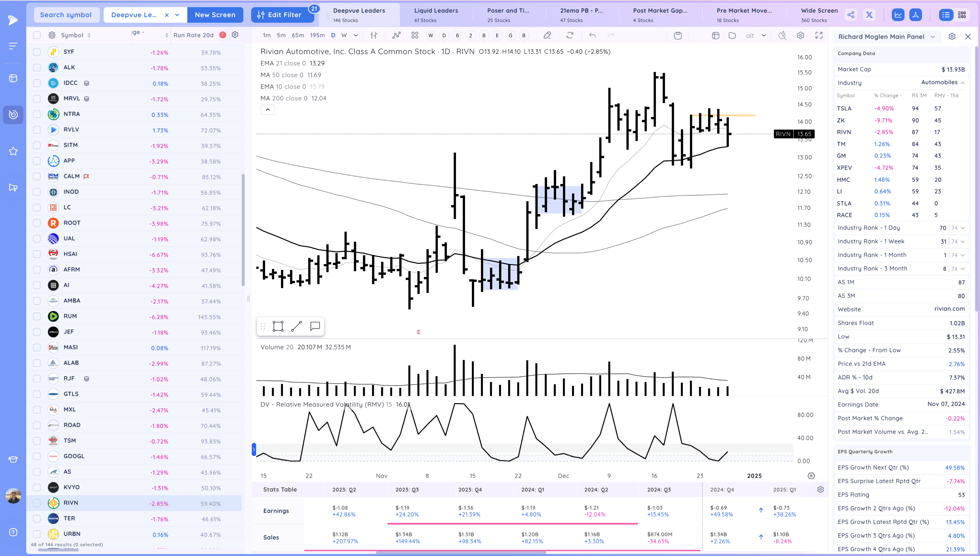
Task: Select the trend line drawing tool
Action: 296,326
